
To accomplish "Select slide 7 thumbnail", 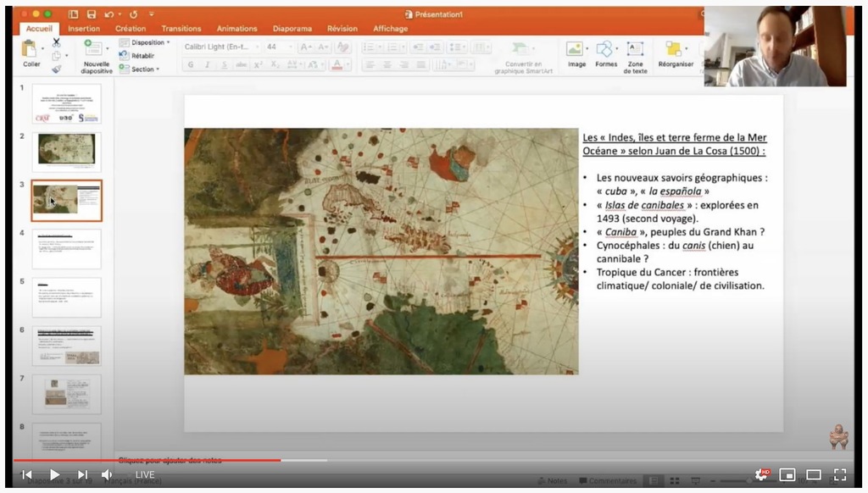I will pyautogui.click(x=66, y=394).
